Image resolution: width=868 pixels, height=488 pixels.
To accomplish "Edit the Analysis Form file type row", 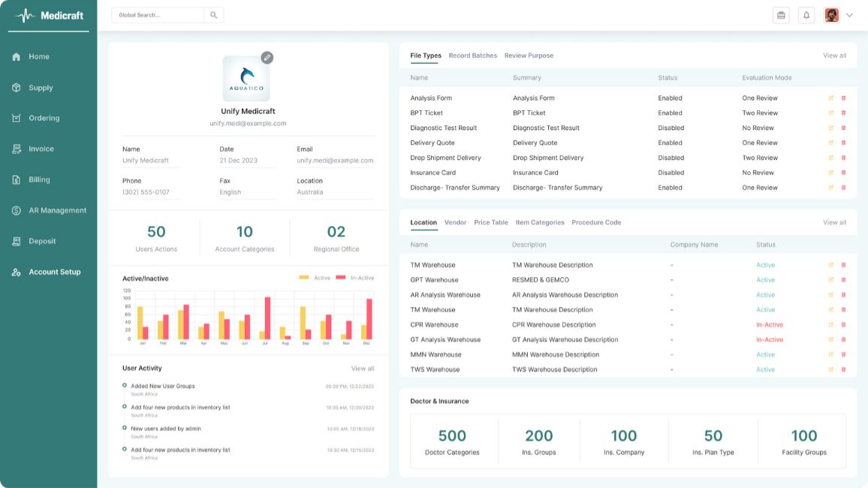I will 830,98.
